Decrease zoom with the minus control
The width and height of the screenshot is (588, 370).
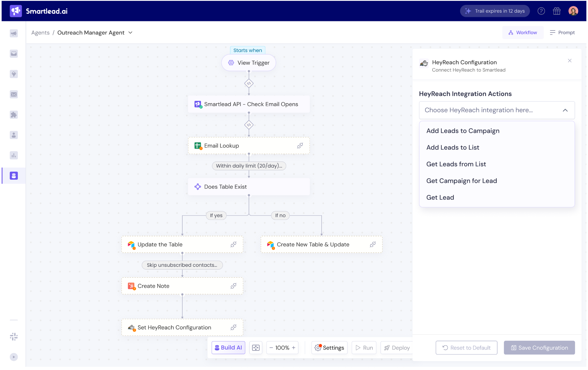271,348
